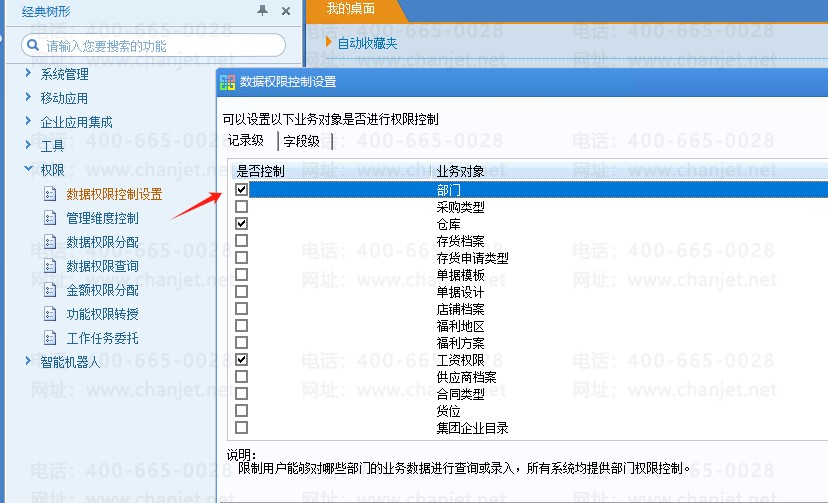Click the icon beside 数据权限控制设置 tree item
The width and height of the screenshot is (828, 503).
[x=50, y=194]
